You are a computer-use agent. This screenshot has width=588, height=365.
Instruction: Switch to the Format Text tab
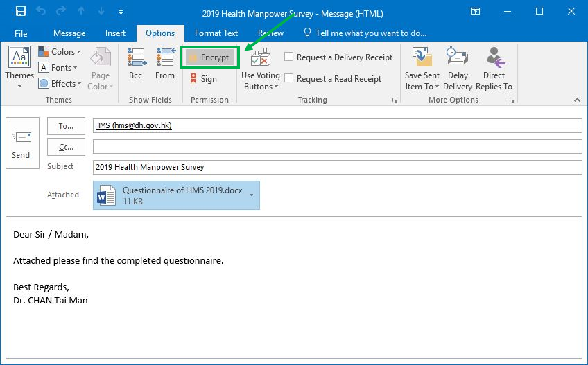click(216, 33)
